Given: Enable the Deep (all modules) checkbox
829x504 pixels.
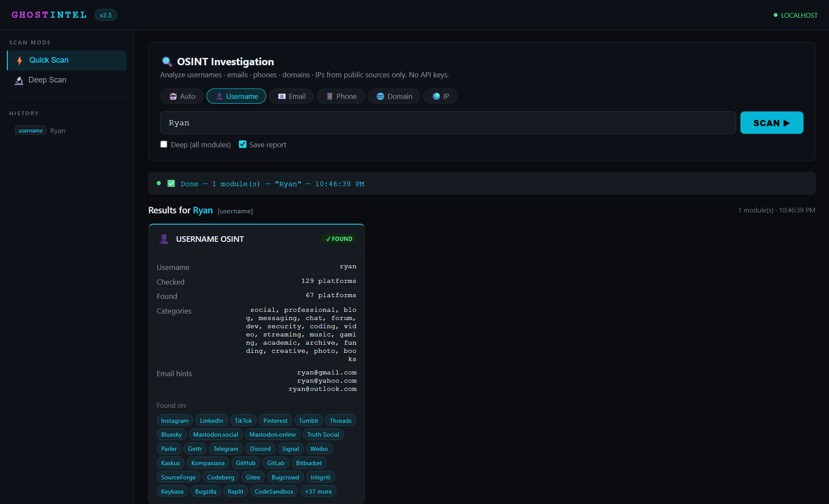Looking at the screenshot, I should [164, 144].
